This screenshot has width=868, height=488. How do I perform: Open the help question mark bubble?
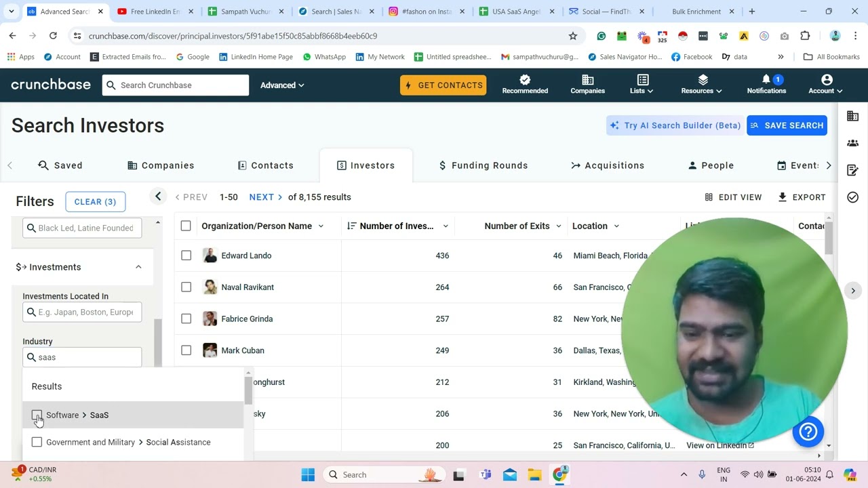coord(808,432)
